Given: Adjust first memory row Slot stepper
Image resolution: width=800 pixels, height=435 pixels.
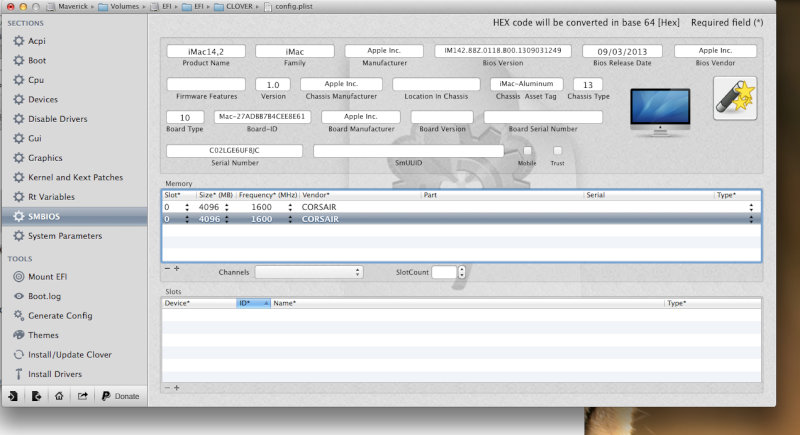Looking at the screenshot, I should 187,207.
